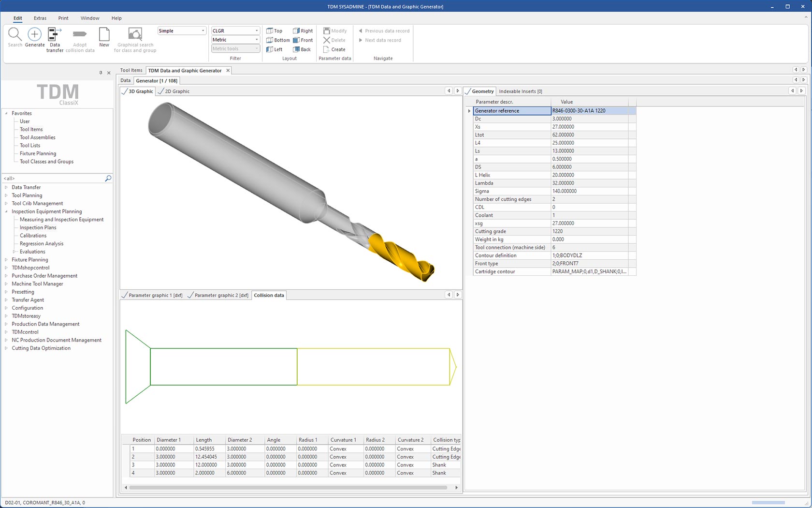Collapse Inspection Equipment Planning node
812x508 pixels.
pos(6,211)
